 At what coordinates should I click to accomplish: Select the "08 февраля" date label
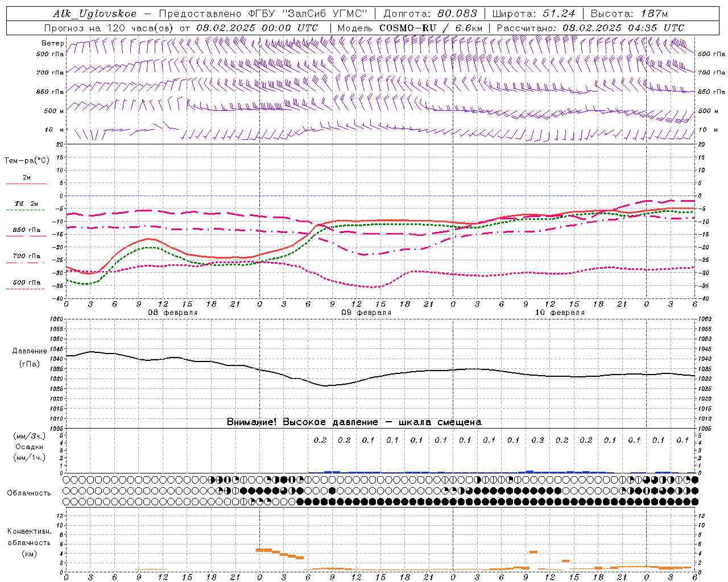173,313
